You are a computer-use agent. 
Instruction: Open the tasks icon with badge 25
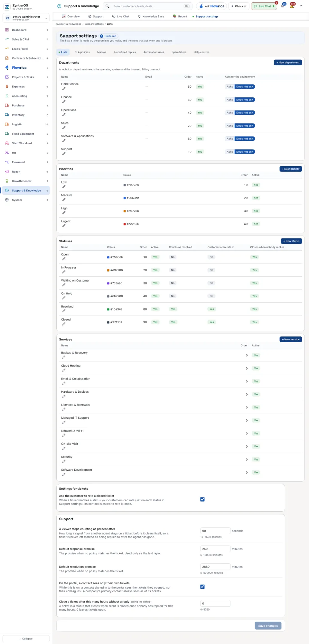(x=283, y=6)
